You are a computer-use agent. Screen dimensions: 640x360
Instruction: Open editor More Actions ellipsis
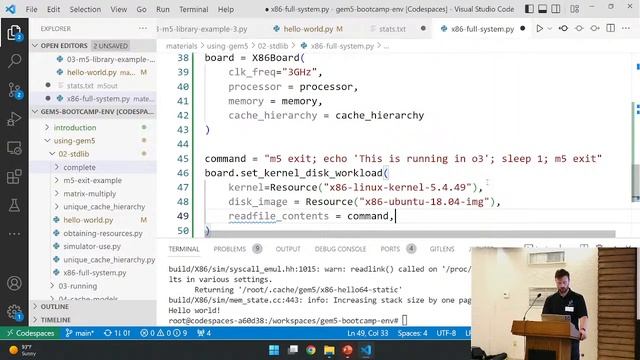[626, 29]
